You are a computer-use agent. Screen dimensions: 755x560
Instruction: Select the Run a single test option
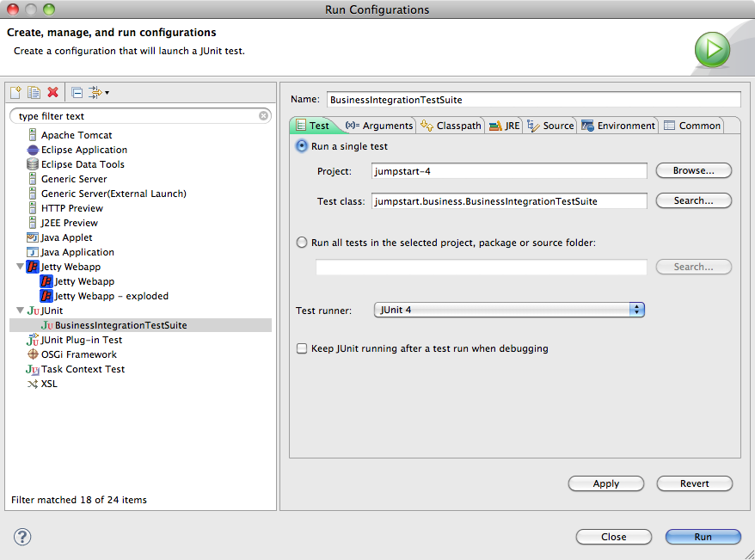coord(302,146)
